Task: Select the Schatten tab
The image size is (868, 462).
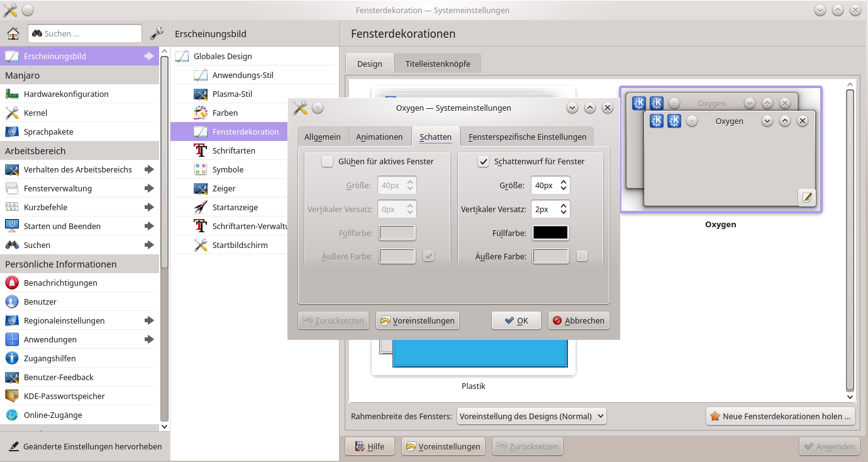Action: click(435, 137)
